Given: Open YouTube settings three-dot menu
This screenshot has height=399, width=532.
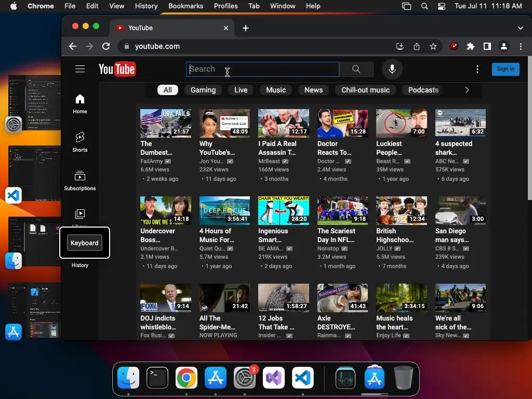Looking at the screenshot, I should pos(477,69).
